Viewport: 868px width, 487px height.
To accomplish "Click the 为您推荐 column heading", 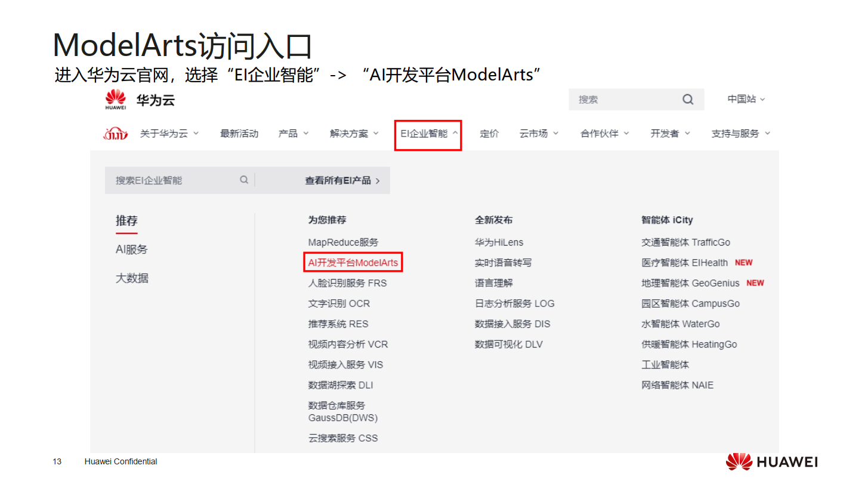I will click(327, 220).
